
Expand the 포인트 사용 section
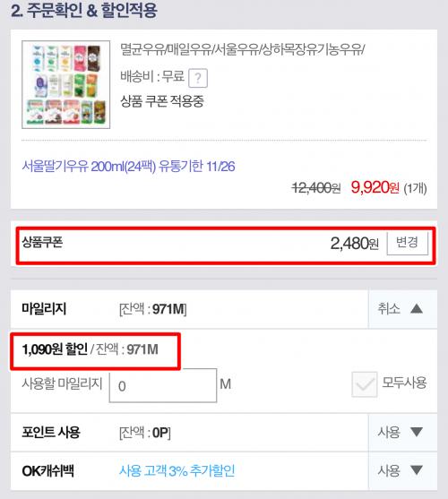point(402,432)
